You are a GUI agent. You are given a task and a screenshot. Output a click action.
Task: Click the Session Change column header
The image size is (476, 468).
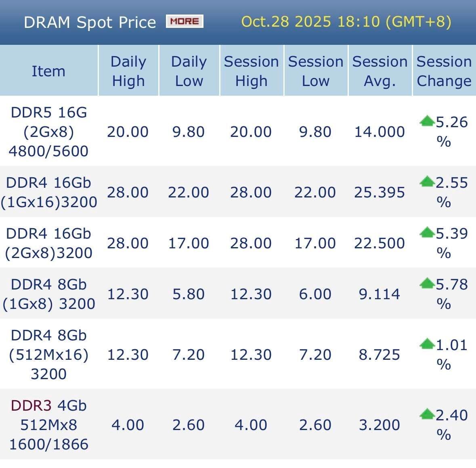(444, 71)
